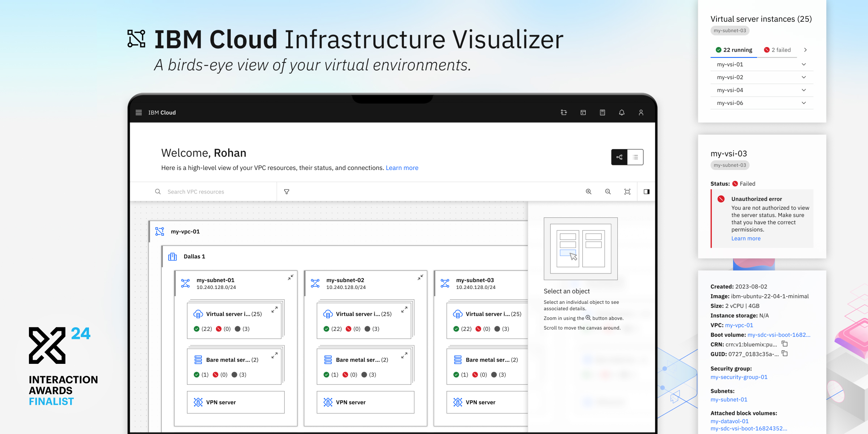Open the hamburger navigation menu
Screen dimensions: 868x434
[x=139, y=112]
